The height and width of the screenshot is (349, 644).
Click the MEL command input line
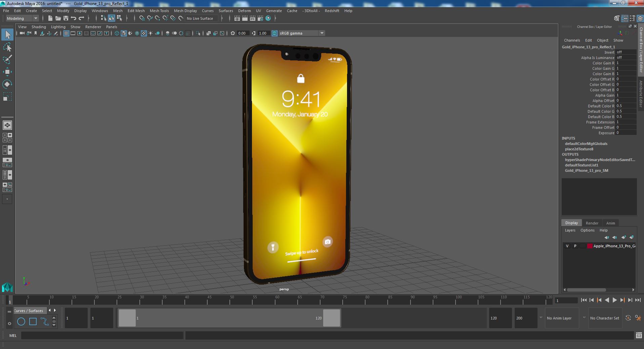(x=102, y=335)
